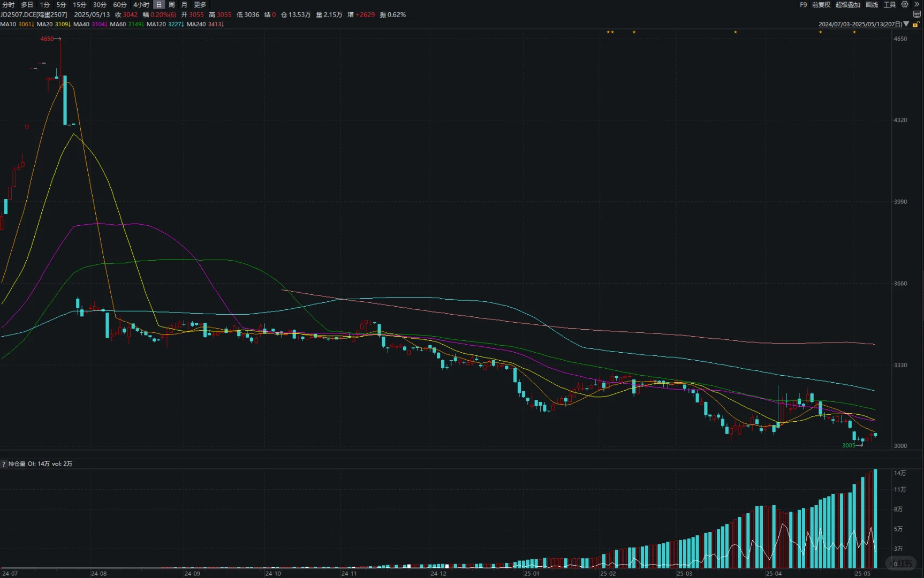Open 超级叠加 overlay tool
This screenshot has height=578, width=924.
(848, 4)
